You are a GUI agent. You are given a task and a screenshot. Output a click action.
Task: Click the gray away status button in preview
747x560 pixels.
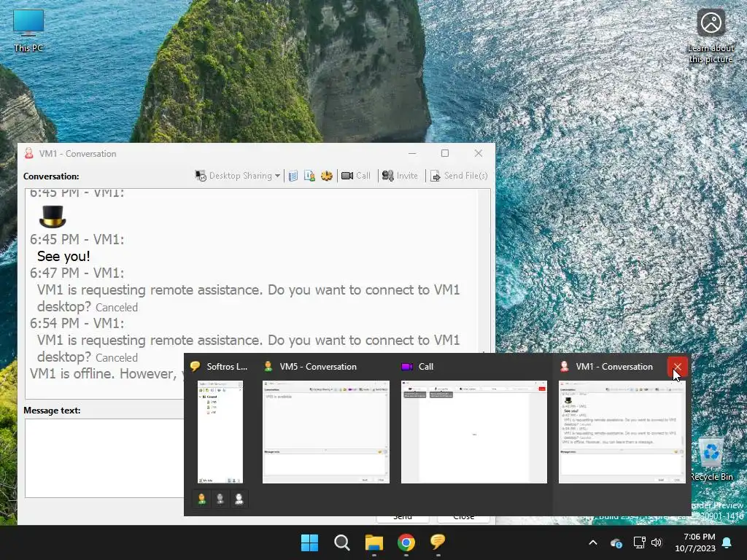pos(220,499)
